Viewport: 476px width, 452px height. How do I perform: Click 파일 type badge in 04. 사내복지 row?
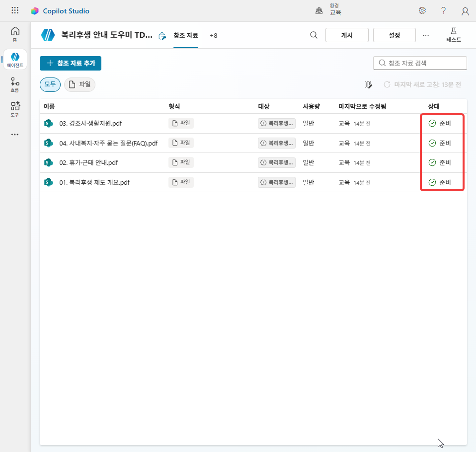[x=181, y=143]
